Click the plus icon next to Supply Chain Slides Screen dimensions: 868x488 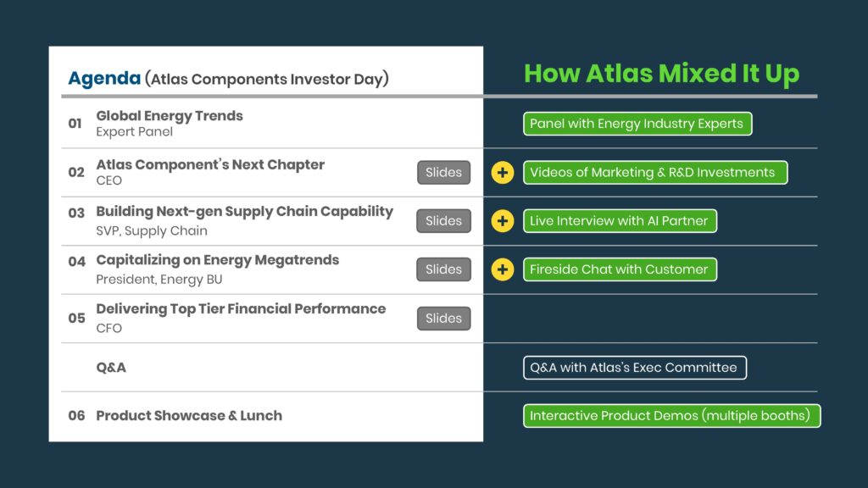(503, 221)
